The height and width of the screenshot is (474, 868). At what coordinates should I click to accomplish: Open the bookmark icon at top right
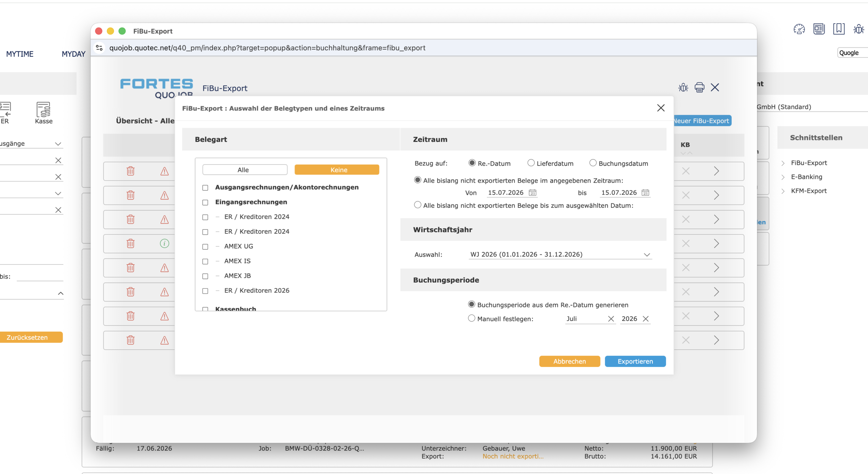coord(839,29)
